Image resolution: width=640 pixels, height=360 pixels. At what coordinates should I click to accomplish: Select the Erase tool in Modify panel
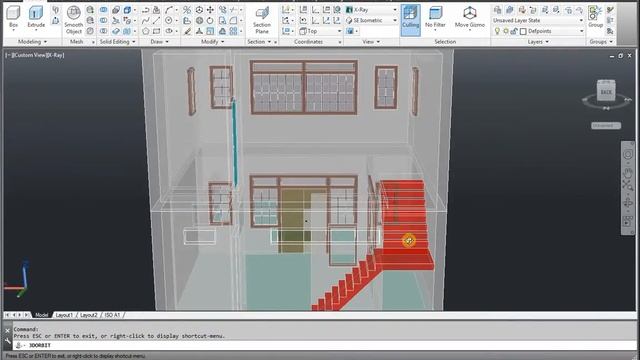[x=187, y=31]
